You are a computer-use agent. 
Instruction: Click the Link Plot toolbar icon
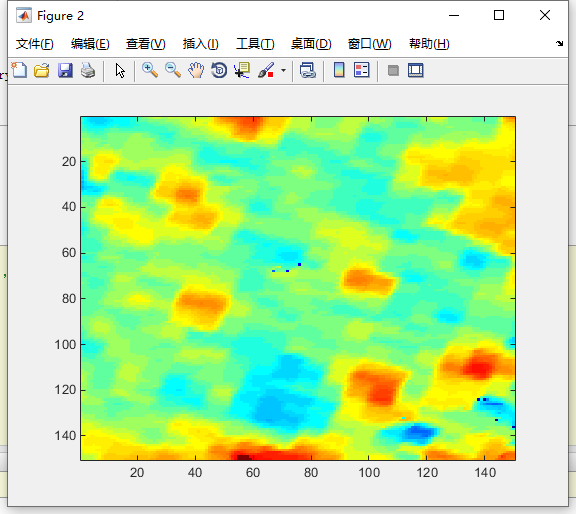coord(307,70)
